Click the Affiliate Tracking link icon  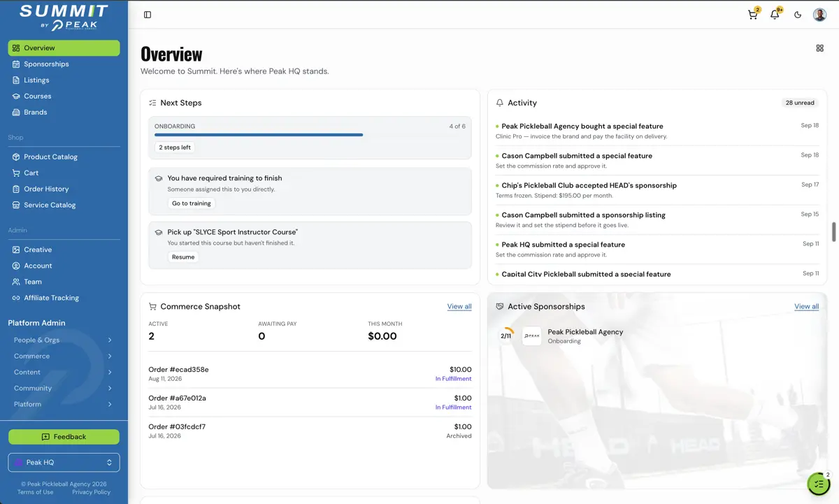click(x=17, y=298)
